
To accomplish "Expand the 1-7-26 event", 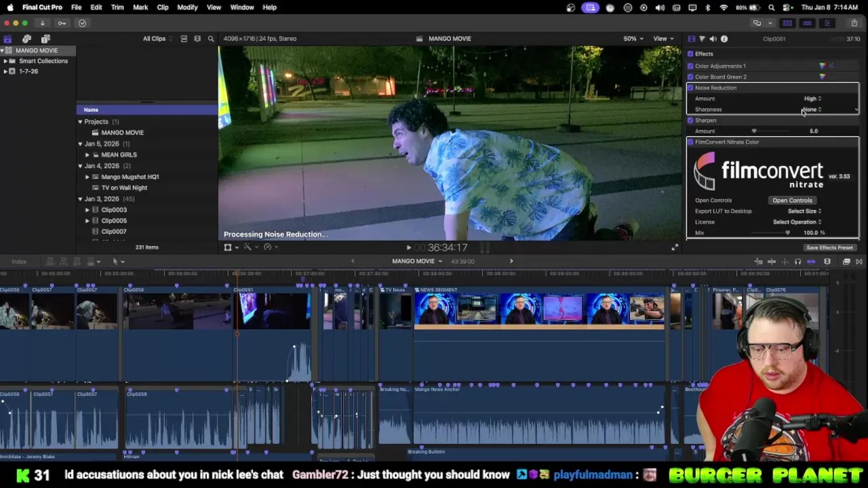I will pyautogui.click(x=5, y=71).
